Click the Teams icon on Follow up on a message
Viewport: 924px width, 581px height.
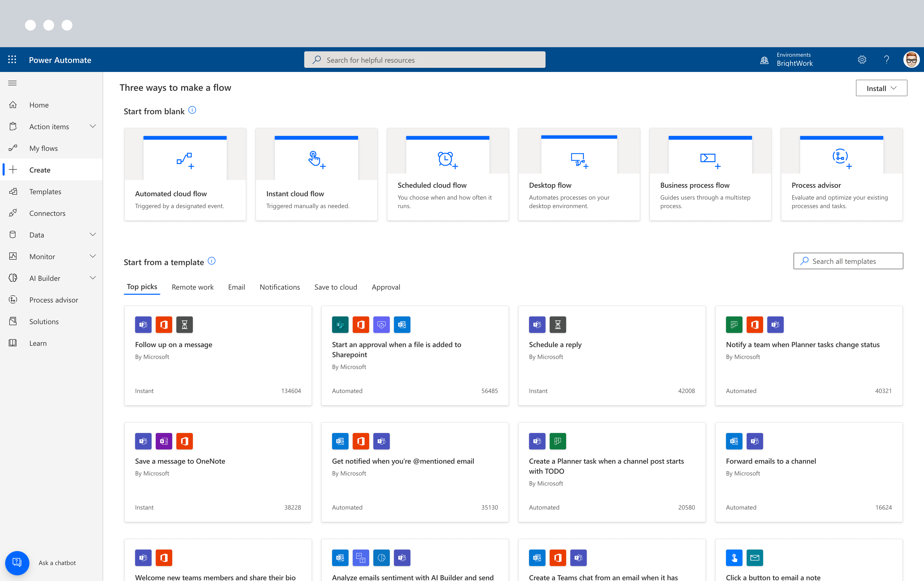pyautogui.click(x=143, y=325)
